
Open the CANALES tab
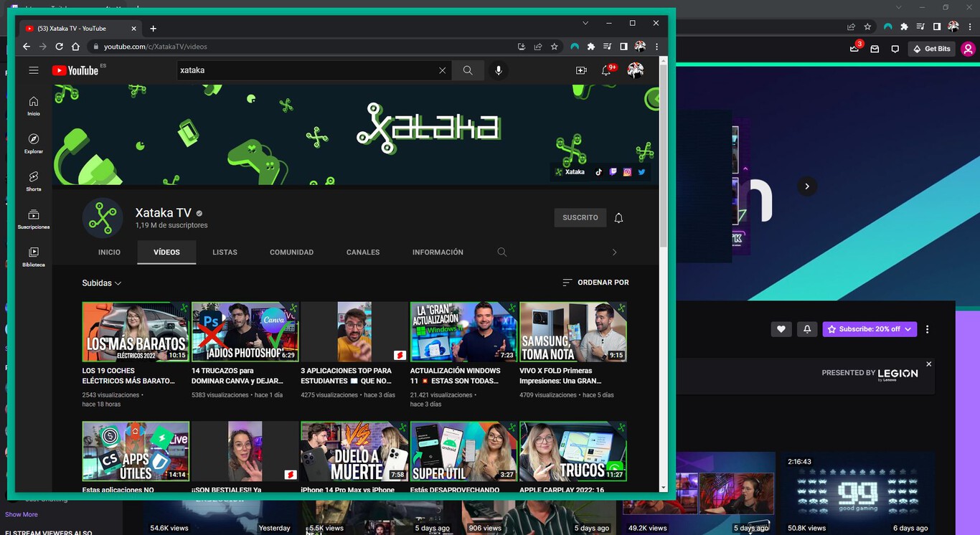363,252
